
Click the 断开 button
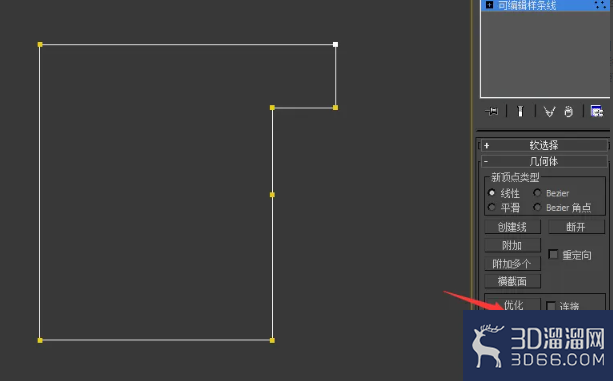[576, 227]
